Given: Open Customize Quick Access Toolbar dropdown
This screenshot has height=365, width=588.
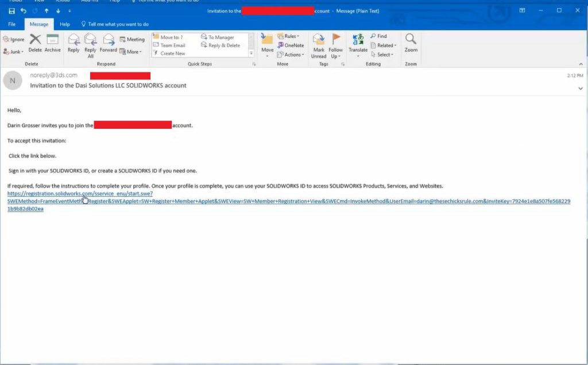Looking at the screenshot, I should click(x=69, y=11).
